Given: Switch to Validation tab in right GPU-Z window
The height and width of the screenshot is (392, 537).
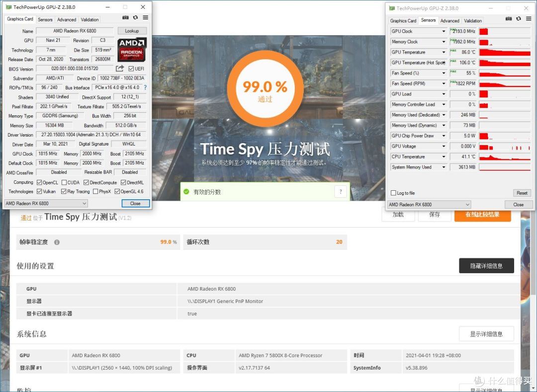Looking at the screenshot, I should [473, 20].
